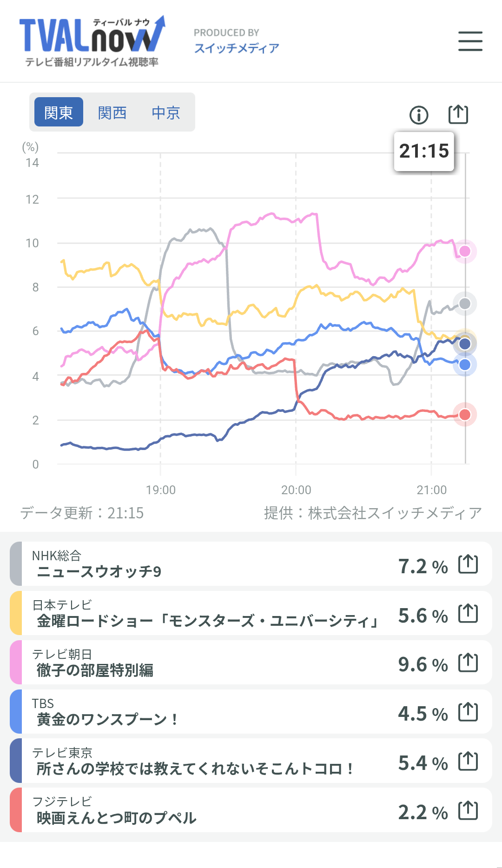Switch to the 関西 region tab
Image resolution: width=502 pixels, height=868 pixels.
tap(112, 112)
